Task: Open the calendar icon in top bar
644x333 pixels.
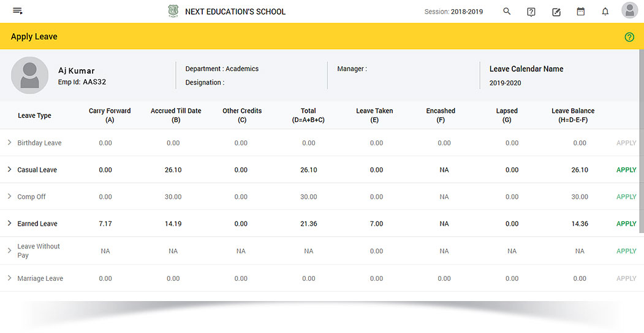Action: click(581, 11)
